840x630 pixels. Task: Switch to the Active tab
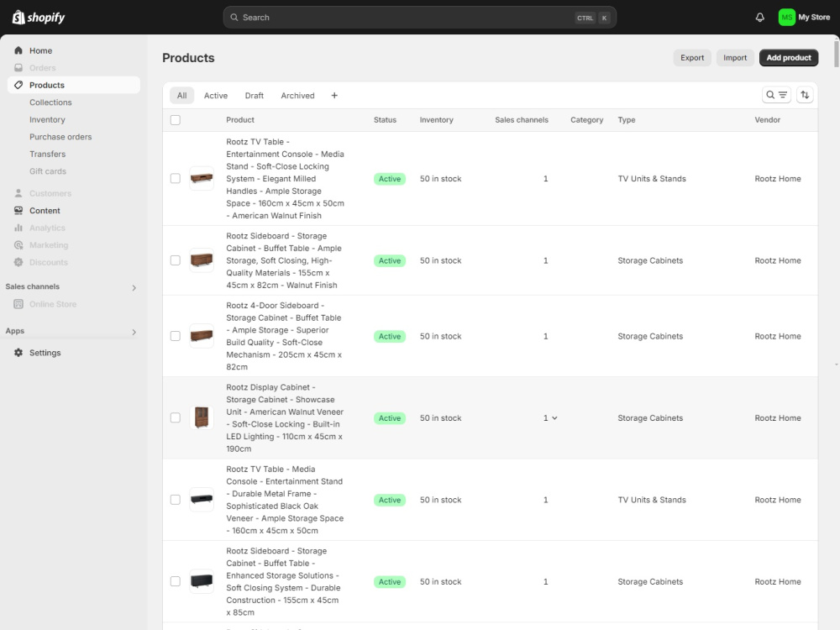[x=215, y=96]
